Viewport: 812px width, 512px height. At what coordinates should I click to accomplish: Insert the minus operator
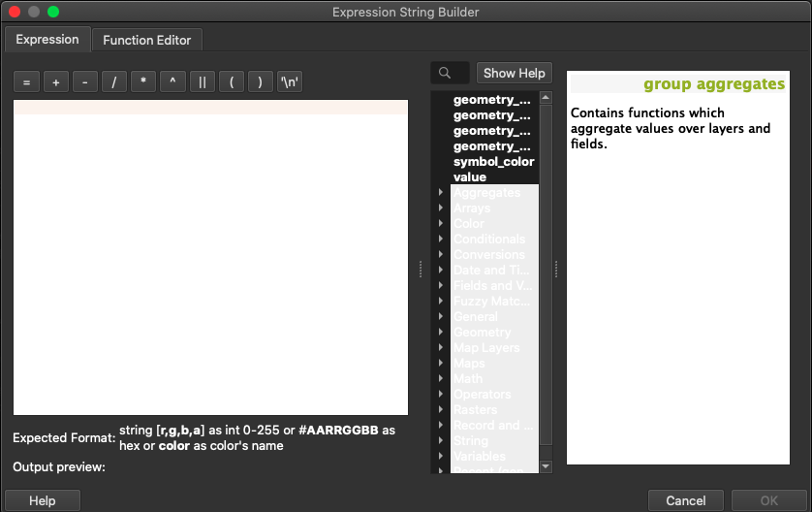[84, 82]
